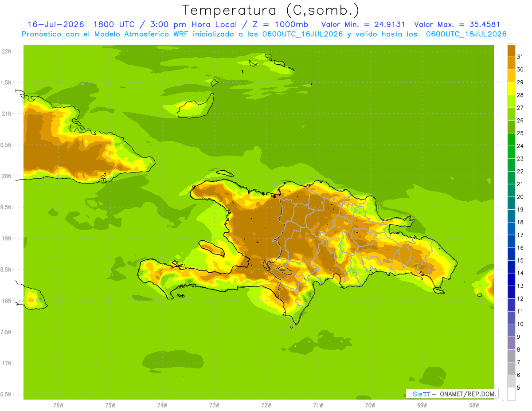The height and width of the screenshot is (411, 532).
Task: Click white legend swatch below 5
Action: [511, 394]
